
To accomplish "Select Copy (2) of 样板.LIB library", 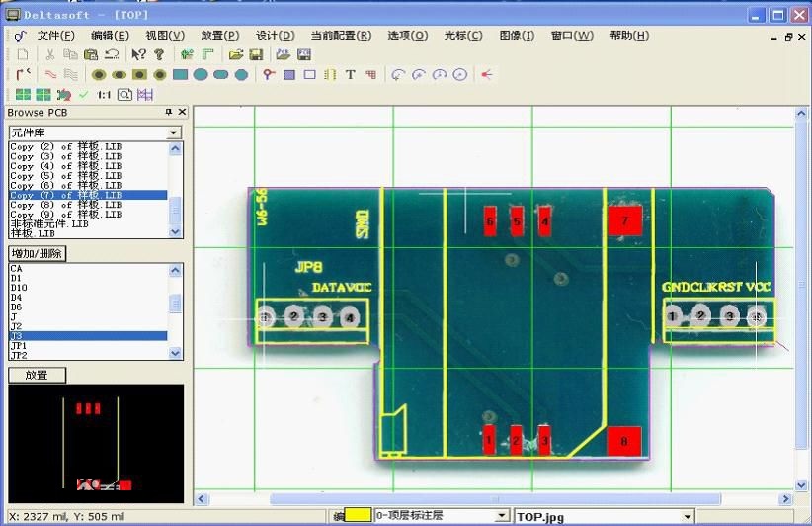I will click(x=88, y=147).
